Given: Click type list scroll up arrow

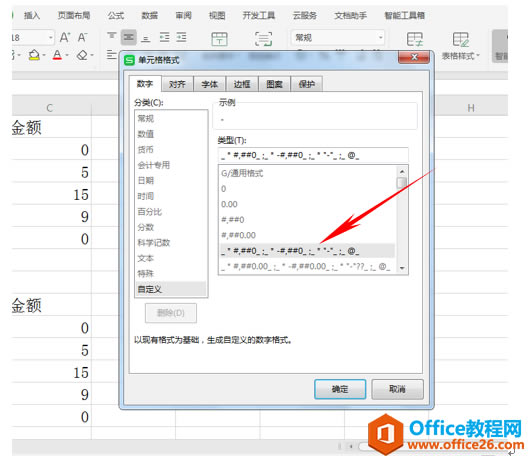Looking at the screenshot, I should [x=402, y=171].
